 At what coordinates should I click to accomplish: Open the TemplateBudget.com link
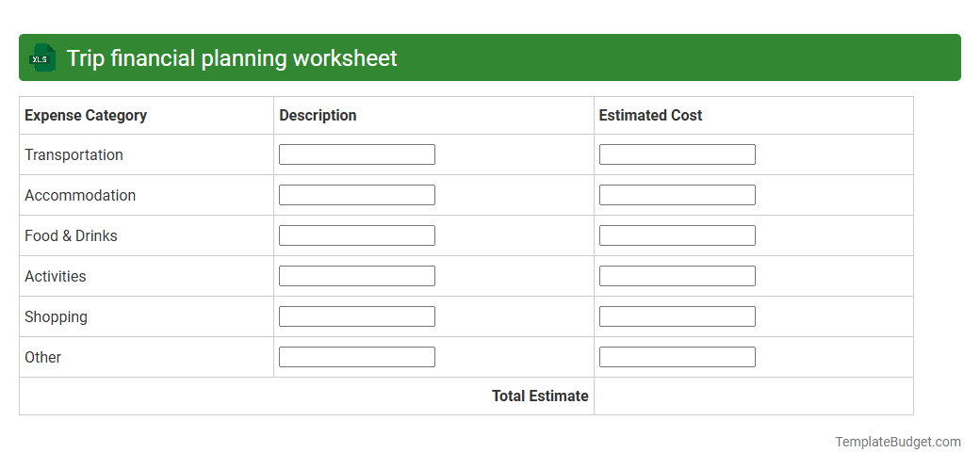[x=898, y=442]
